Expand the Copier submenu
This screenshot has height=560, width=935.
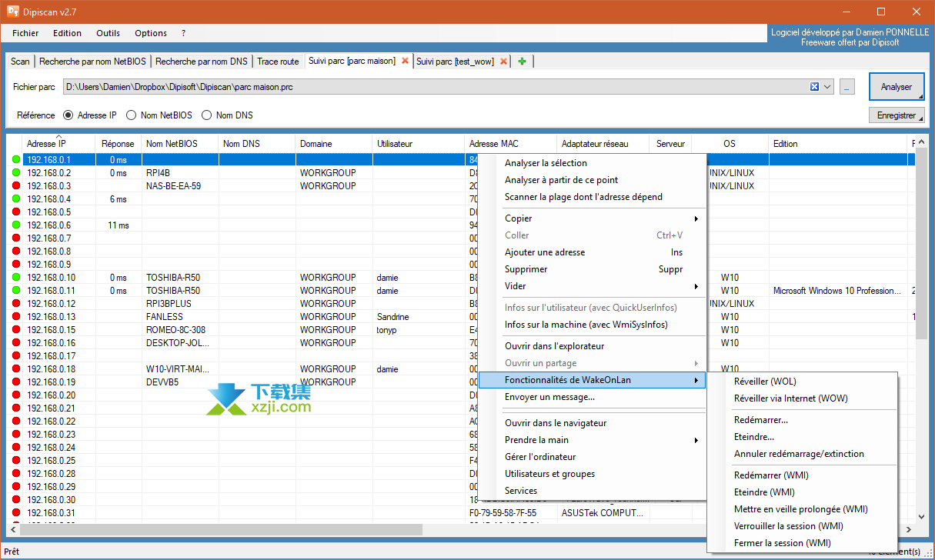[592, 218]
